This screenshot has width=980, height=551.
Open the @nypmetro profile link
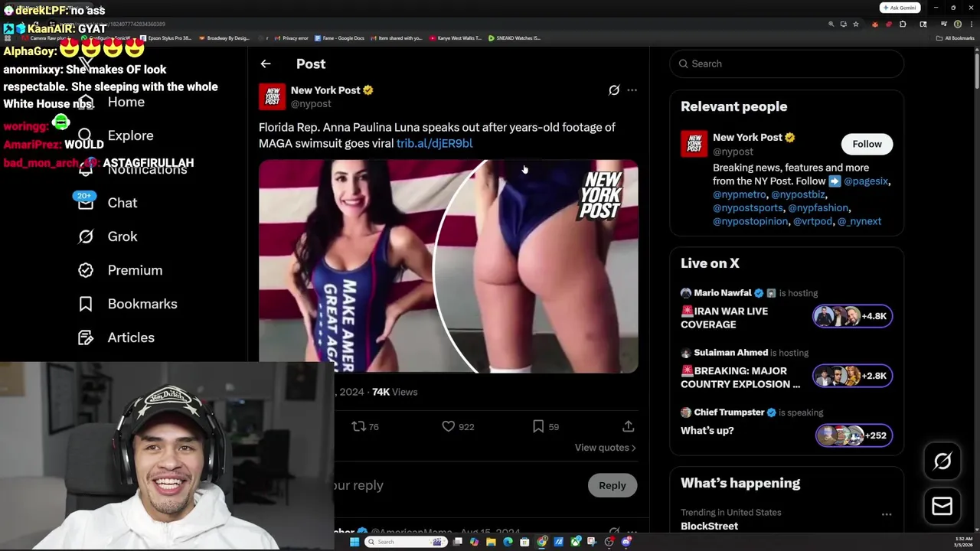pos(739,194)
